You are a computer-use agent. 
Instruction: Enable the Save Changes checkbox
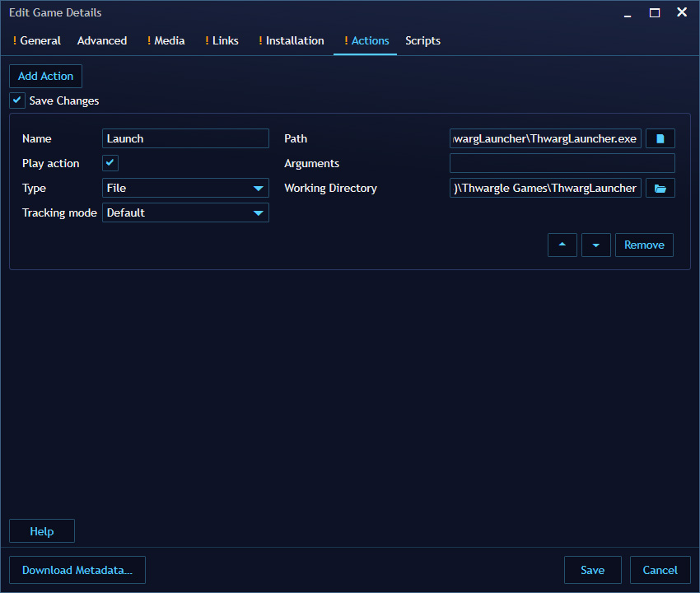16,100
